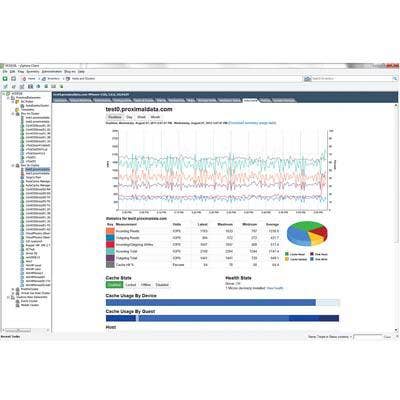The image size is (400, 400).
Task: Open the Inventory menu in menu bar
Action: point(33,72)
